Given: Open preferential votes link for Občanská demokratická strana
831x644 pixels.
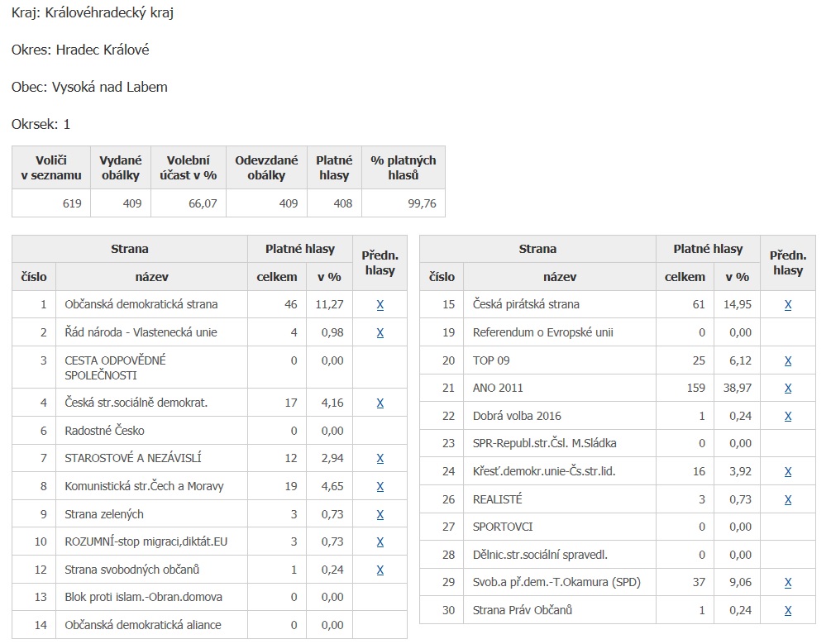Looking at the screenshot, I should 380,305.
